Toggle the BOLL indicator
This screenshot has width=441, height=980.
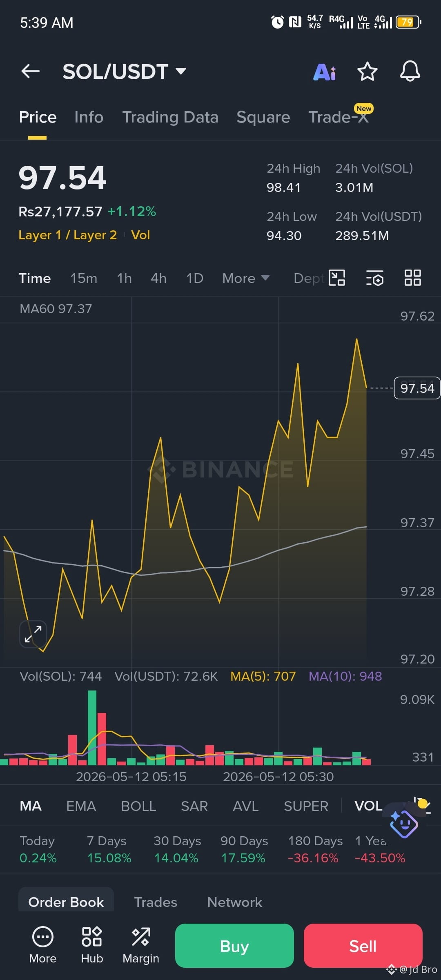click(x=138, y=806)
